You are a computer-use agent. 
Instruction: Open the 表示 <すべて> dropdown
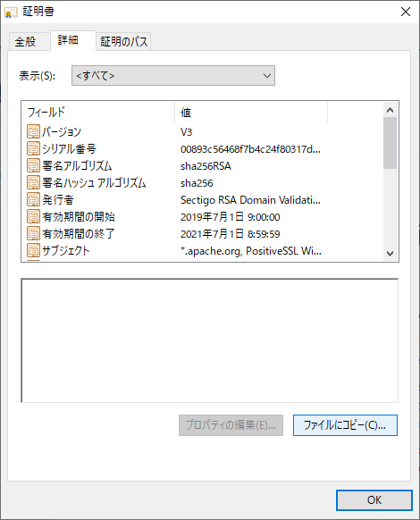click(x=173, y=76)
